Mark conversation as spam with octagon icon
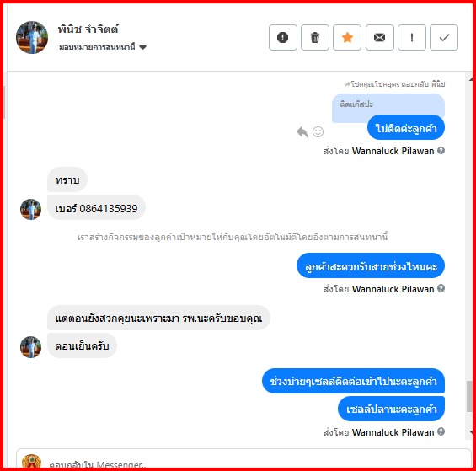Image resolution: width=476 pixels, height=471 pixels. 282,37
